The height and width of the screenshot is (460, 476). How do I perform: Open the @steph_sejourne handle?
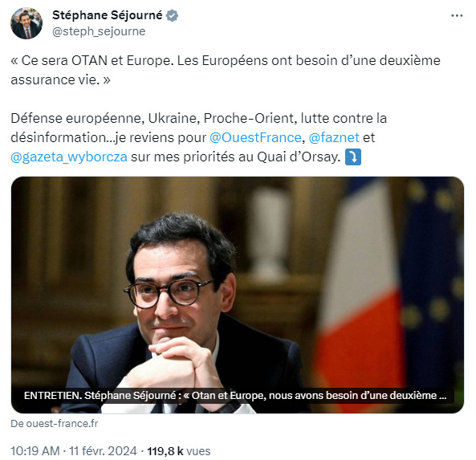pos(99,31)
